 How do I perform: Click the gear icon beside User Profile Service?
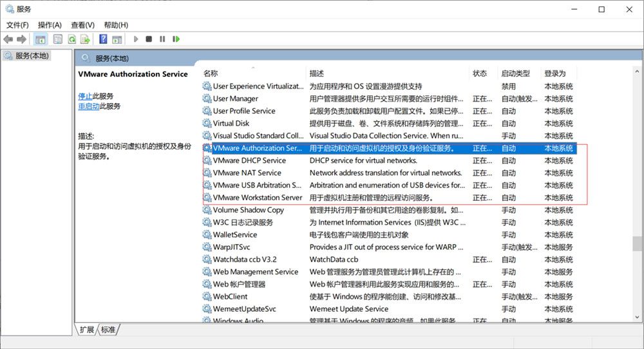207,111
